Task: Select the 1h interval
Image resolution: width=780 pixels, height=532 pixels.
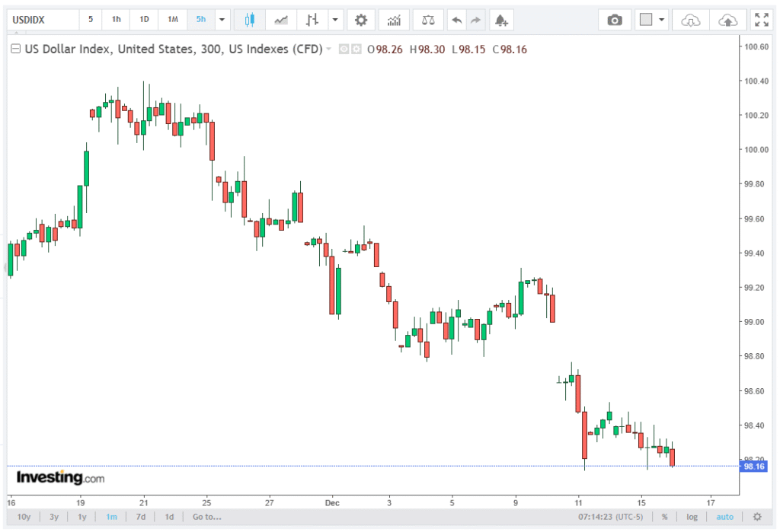Action: 116,20
